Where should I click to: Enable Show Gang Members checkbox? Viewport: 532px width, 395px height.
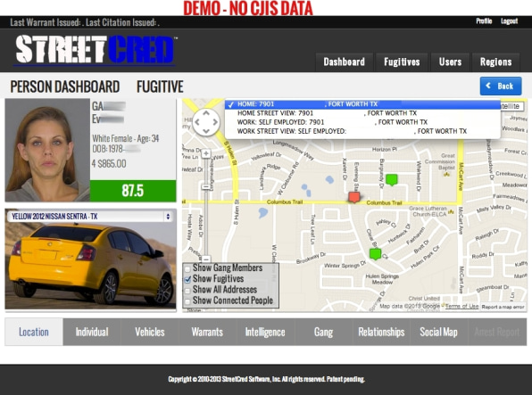click(x=187, y=268)
